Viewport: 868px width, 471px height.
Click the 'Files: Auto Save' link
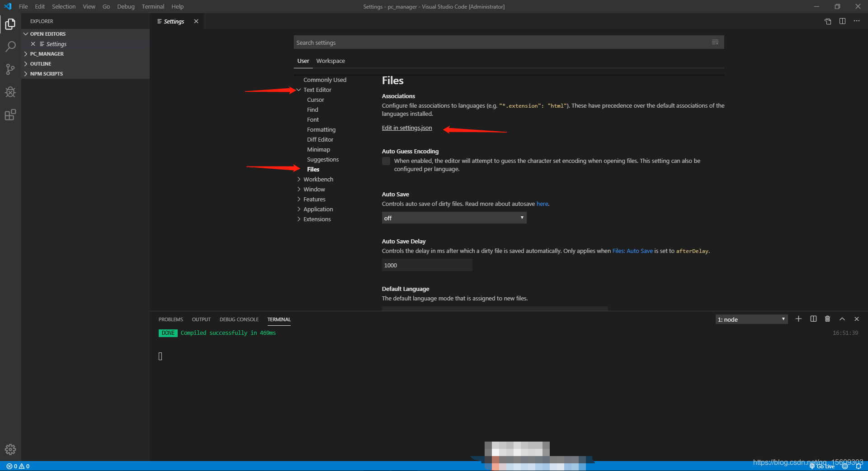[x=632, y=251]
